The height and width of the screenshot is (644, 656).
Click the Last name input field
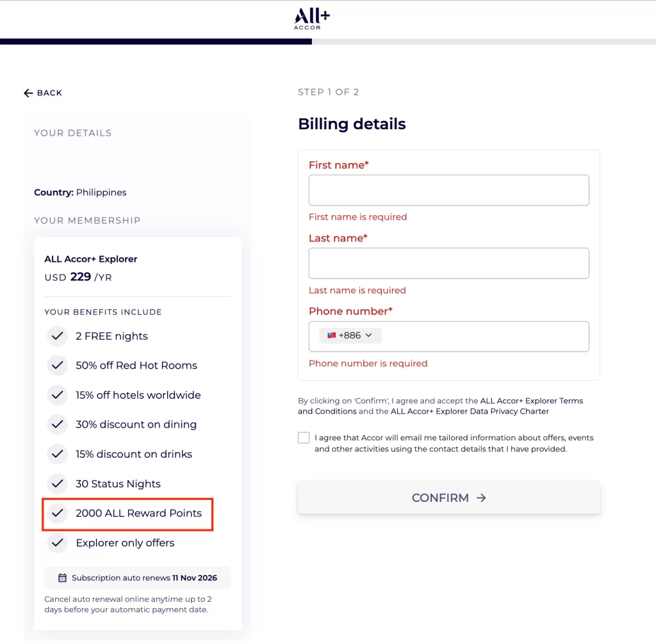point(448,263)
